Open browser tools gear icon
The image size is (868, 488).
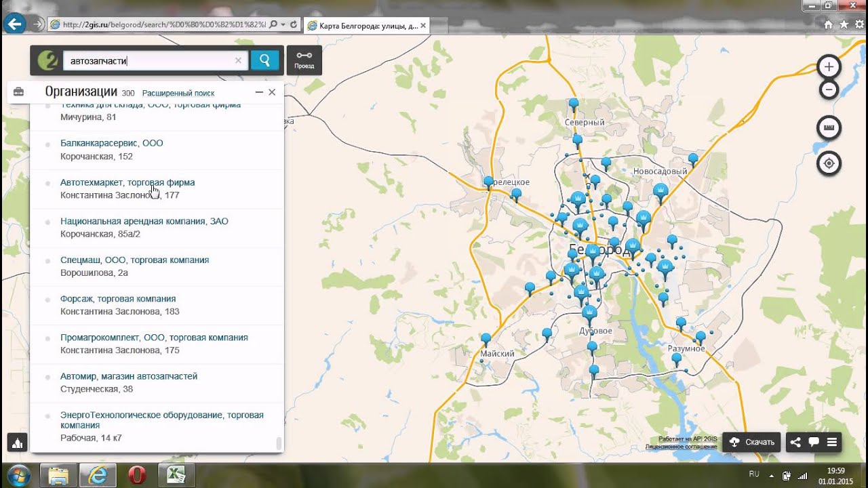859,24
